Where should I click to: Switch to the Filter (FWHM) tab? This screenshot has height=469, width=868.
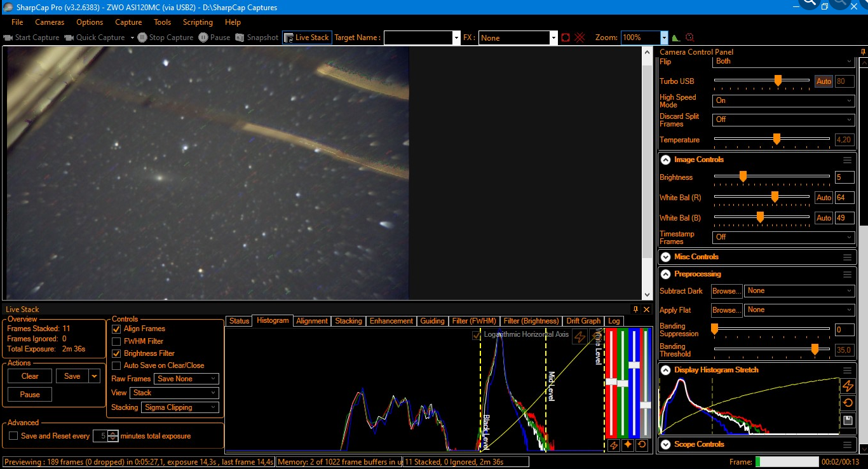(x=474, y=321)
